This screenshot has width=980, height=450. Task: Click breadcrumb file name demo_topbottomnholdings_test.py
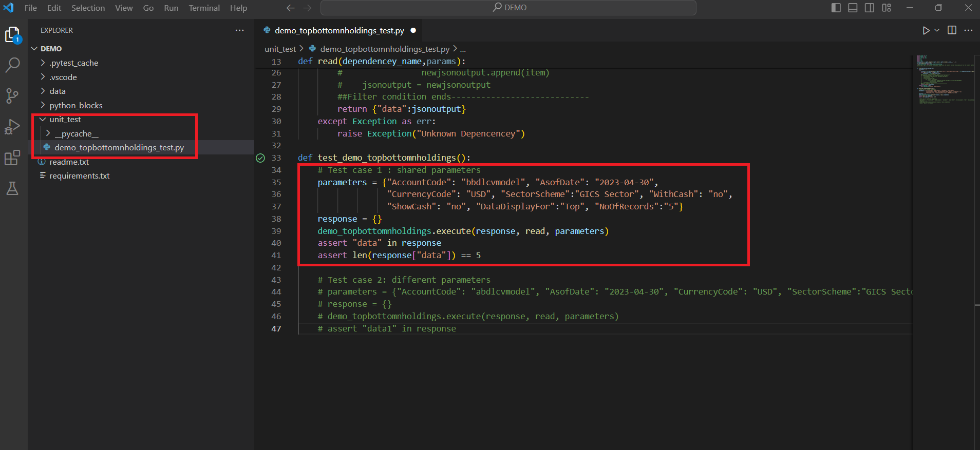(x=385, y=49)
